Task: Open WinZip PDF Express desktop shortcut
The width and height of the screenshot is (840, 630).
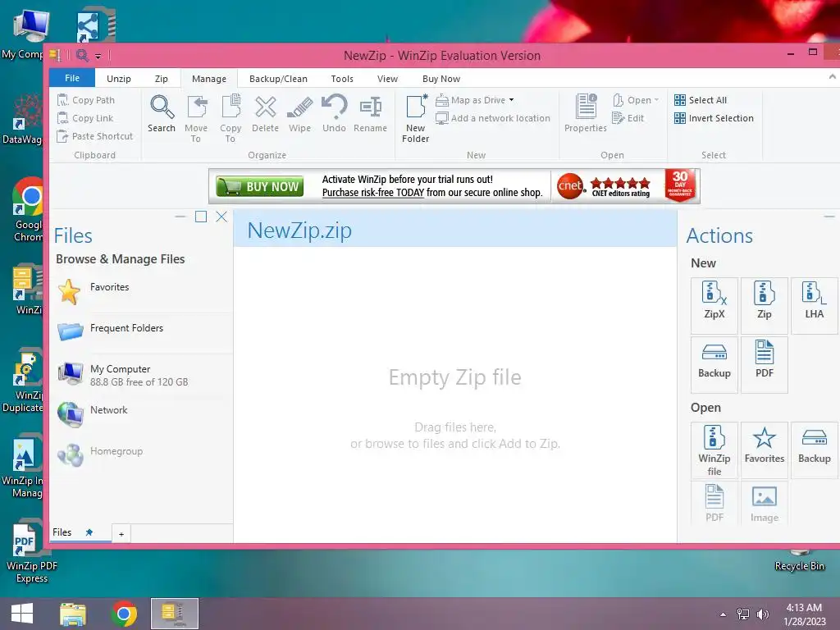Action: tap(32, 552)
